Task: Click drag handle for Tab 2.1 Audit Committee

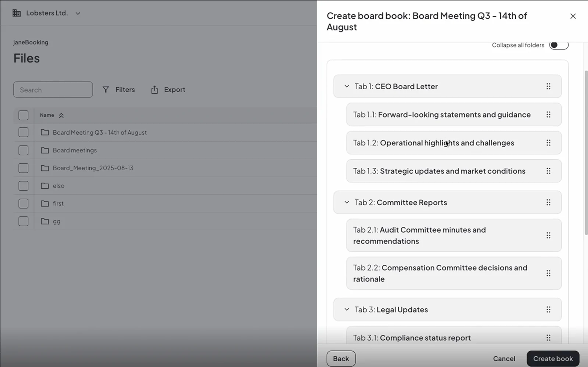Action: [548, 235]
